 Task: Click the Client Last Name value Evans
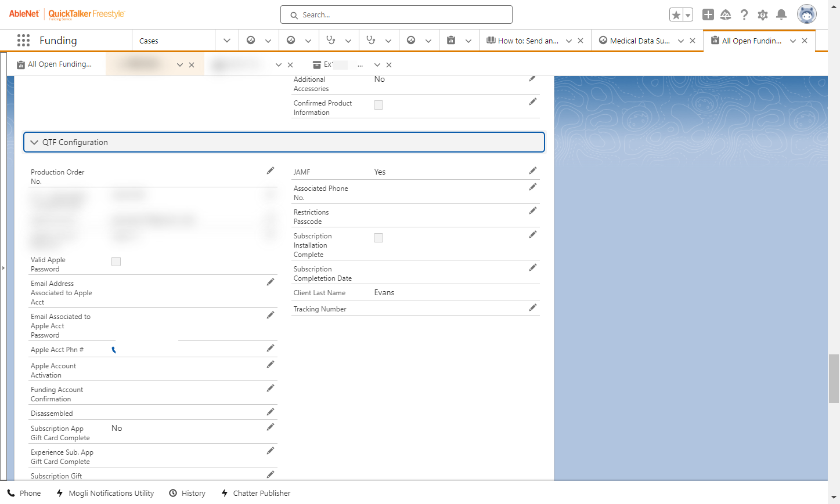384,292
